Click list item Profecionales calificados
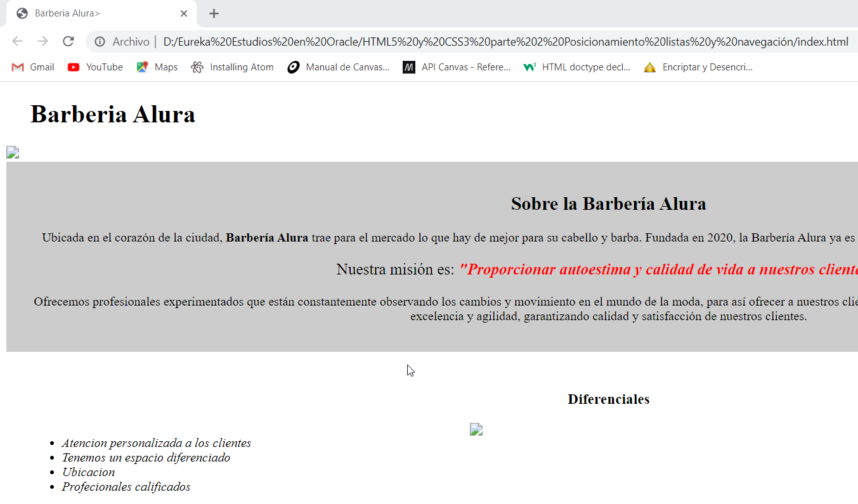The height and width of the screenshot is (504, 858). click(x=126, y=487)
